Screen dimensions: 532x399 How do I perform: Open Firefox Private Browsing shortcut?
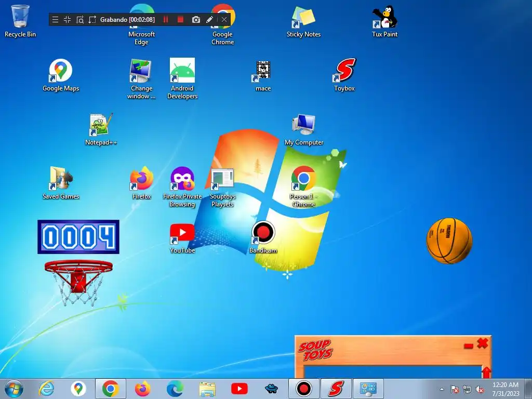coord(182,187)
